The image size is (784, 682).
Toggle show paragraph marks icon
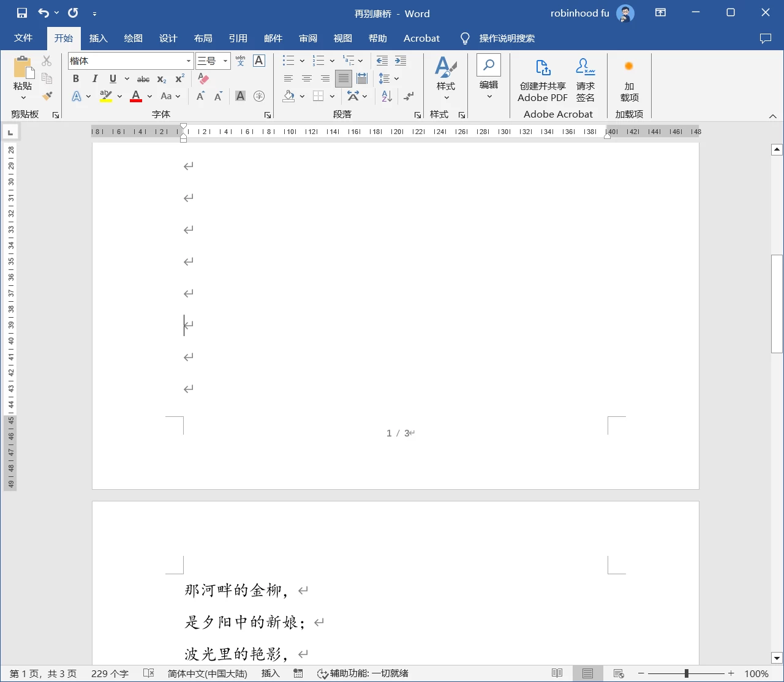[409, 96]
